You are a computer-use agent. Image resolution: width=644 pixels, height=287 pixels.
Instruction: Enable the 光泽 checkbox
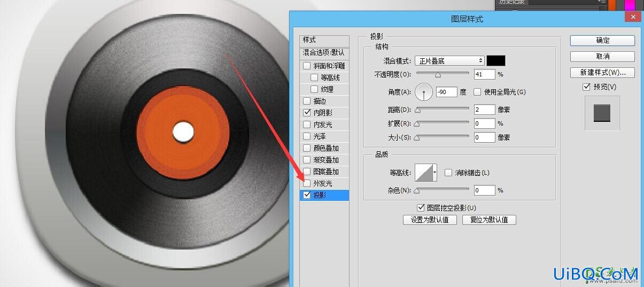click(307, 136)
